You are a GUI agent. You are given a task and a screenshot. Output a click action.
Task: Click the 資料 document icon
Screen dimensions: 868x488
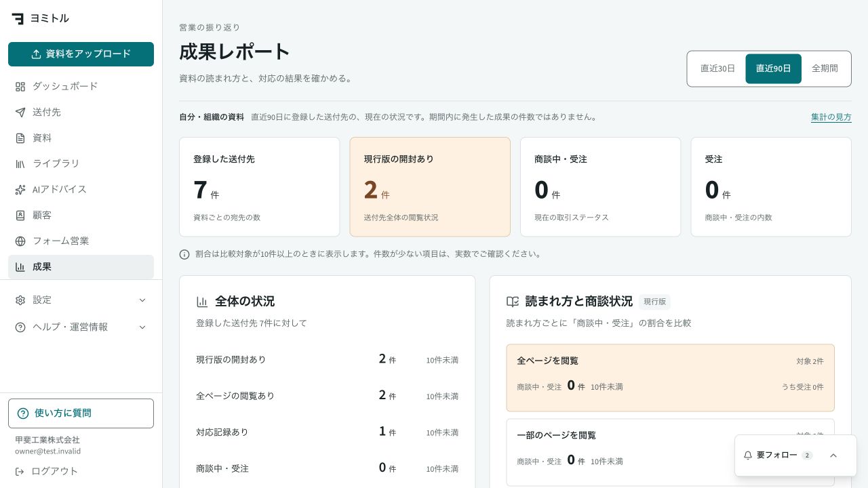point(20,138)
